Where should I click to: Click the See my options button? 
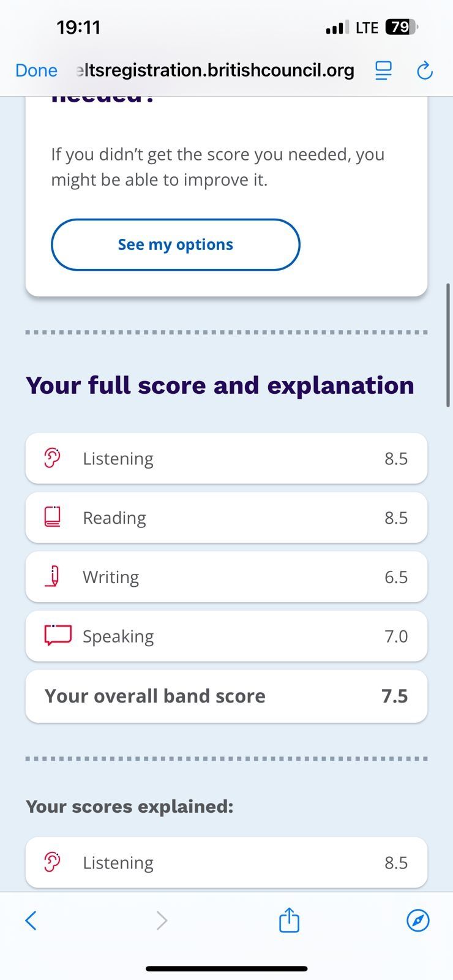coord(176,244)
